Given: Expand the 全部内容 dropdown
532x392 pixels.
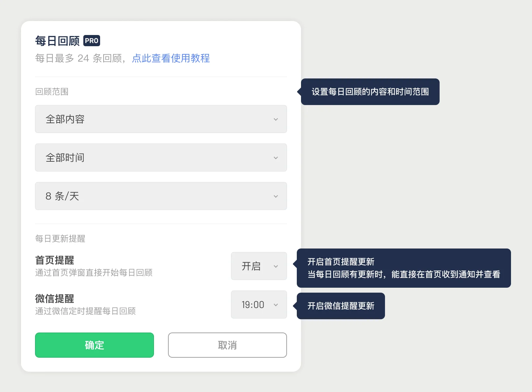Looking at the screenshot, I should (161, 119).
